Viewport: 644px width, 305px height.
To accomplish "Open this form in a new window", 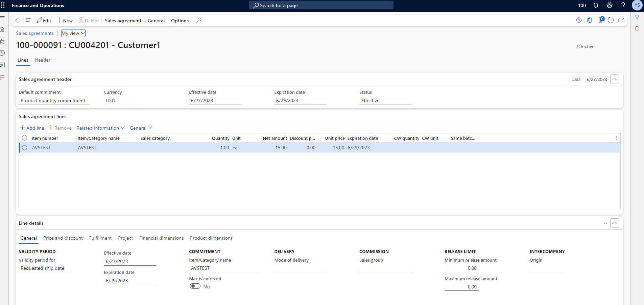I will [621, 20].
